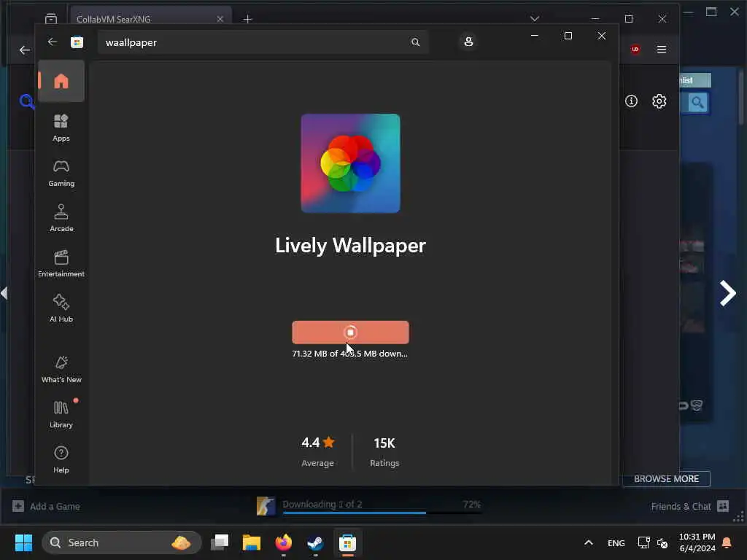The width and height of the screenshot is (747, 560).
Task: Open File Explorer from taskbar
Action: point(252,542)
